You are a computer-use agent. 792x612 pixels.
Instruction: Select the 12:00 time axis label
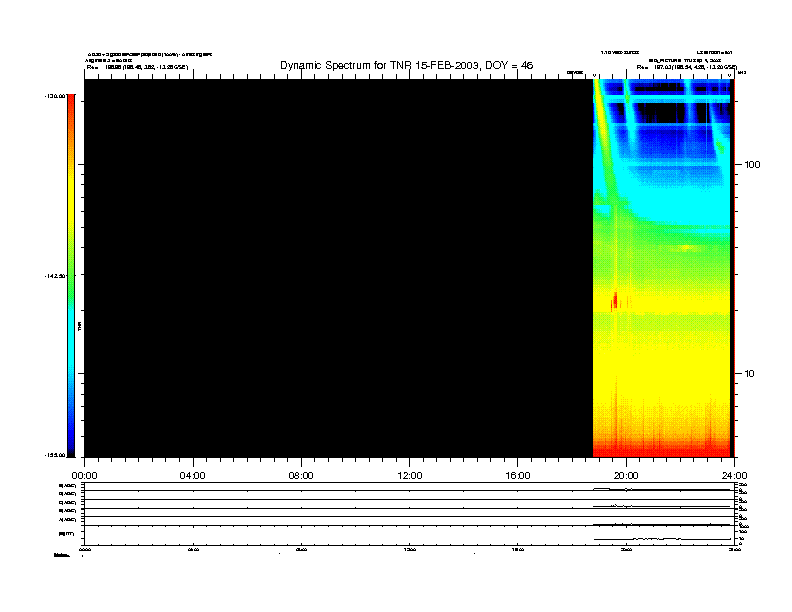410,476
